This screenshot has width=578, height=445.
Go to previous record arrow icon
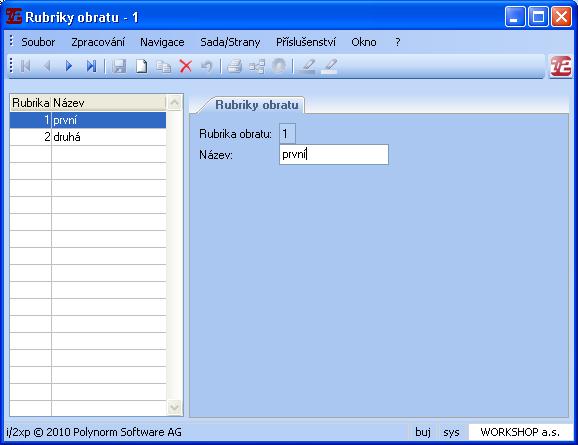pos(47,66)
